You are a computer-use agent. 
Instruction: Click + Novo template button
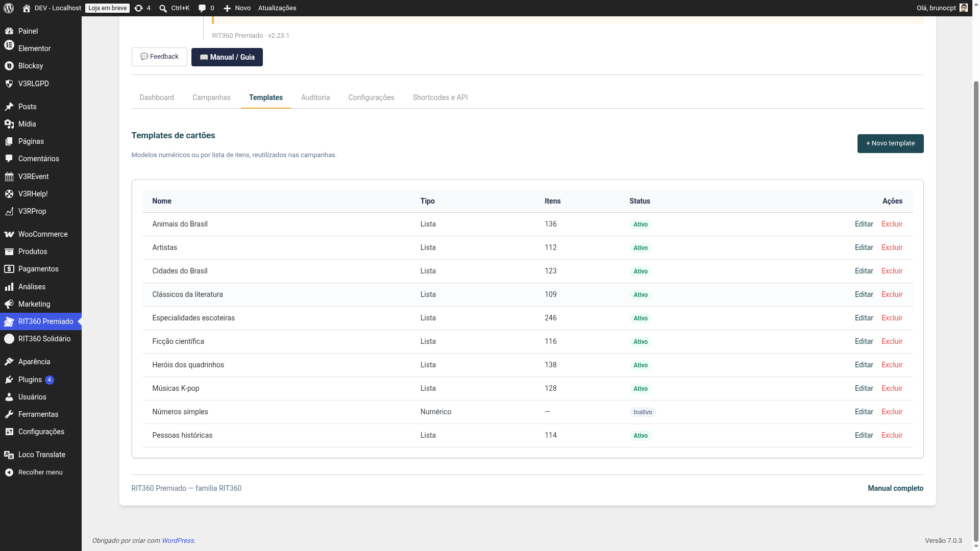[x=890, y=143]
